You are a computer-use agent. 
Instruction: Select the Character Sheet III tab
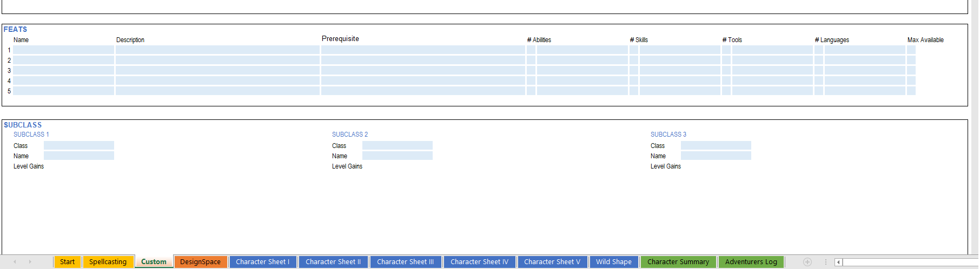405,262
